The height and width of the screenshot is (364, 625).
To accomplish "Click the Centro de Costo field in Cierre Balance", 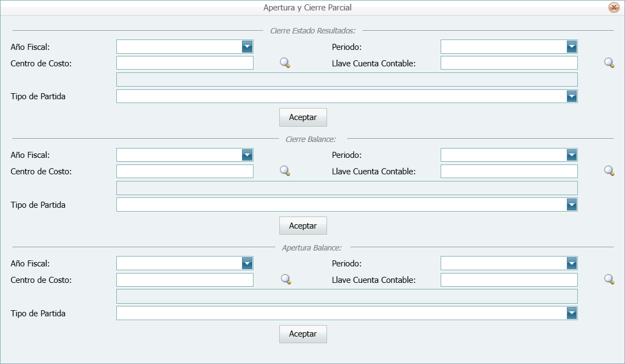I will [184, 171].
